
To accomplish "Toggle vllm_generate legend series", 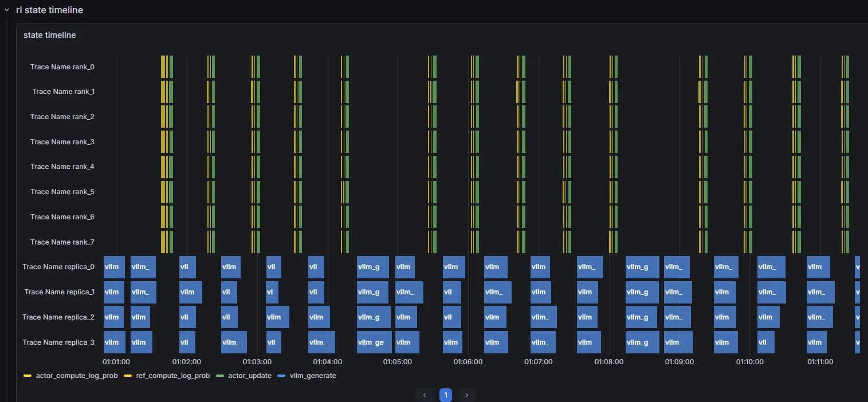I will 307,376.
